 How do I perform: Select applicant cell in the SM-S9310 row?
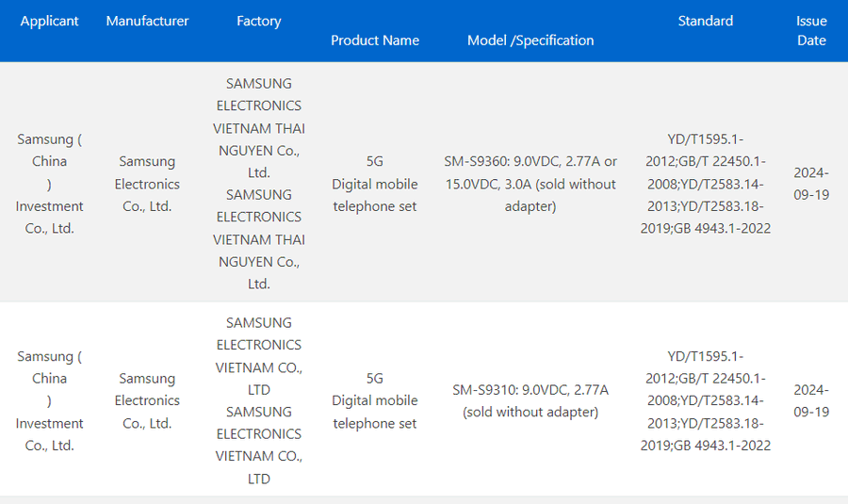[x=49, y=400]
